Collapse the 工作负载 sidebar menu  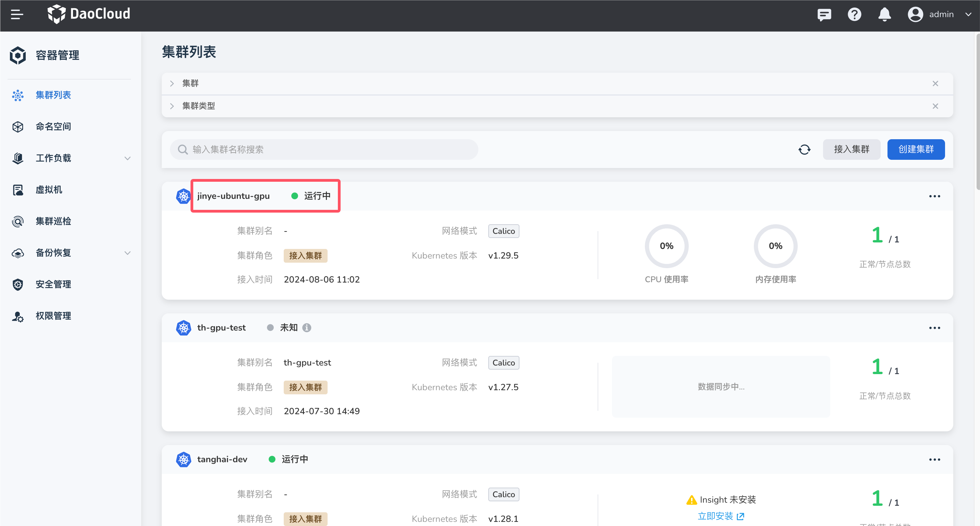coord(127,158)
